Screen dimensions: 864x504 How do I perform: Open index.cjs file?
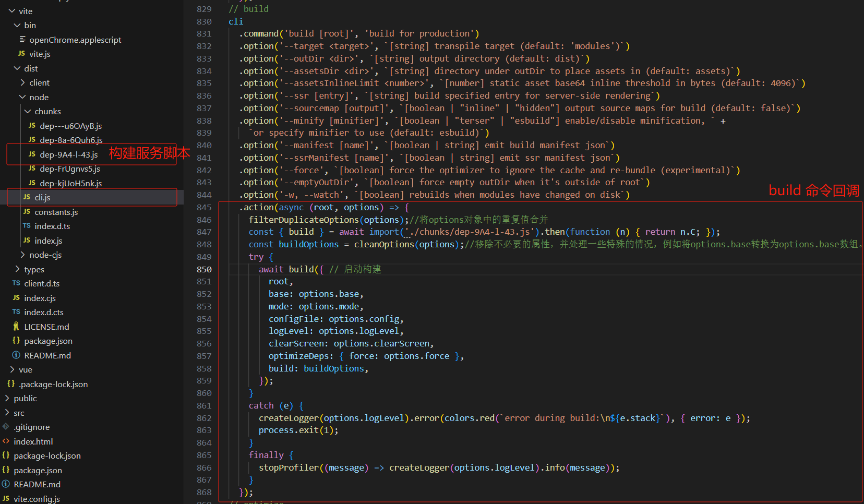[x=40, y=298]
